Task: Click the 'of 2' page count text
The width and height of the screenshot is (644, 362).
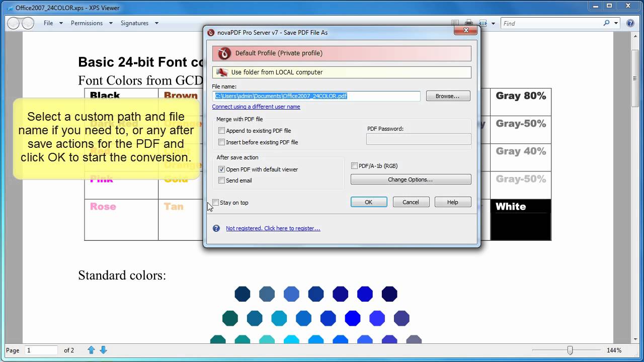Action: [x=69, y=350]
